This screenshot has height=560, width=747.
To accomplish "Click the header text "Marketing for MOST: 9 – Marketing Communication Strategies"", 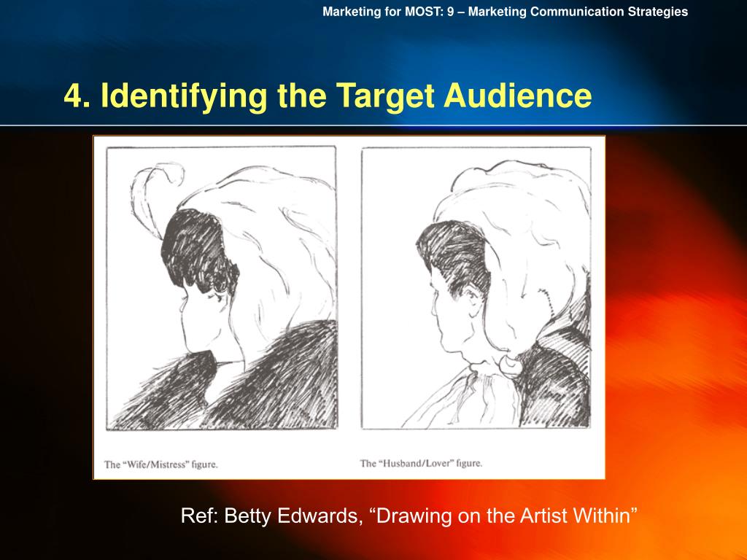I will point(505,12).
